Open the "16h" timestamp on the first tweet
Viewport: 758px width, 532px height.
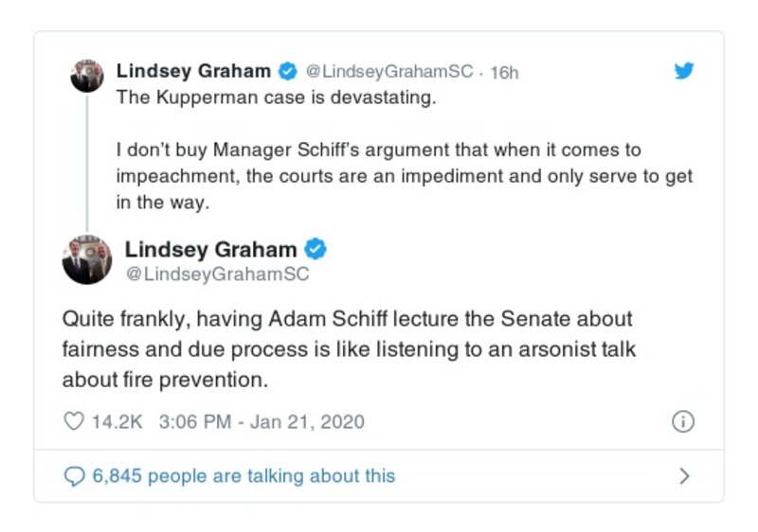pyautogui.click(x=504, y=72)
